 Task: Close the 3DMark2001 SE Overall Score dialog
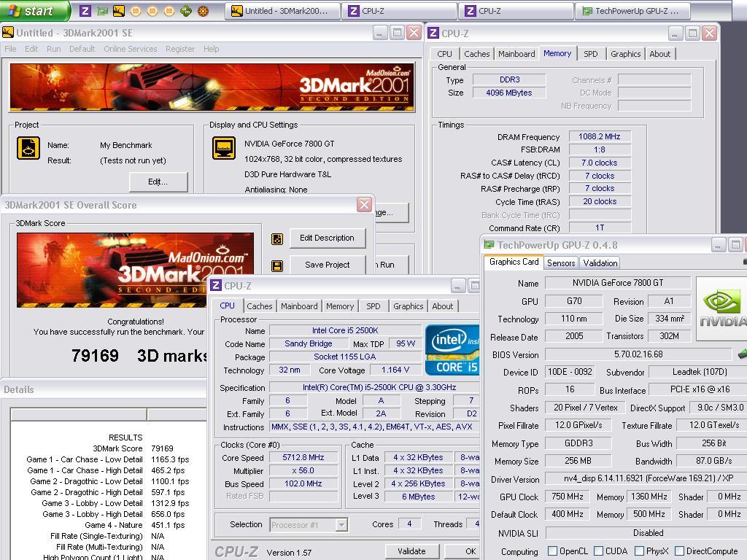tap(364, 205)
